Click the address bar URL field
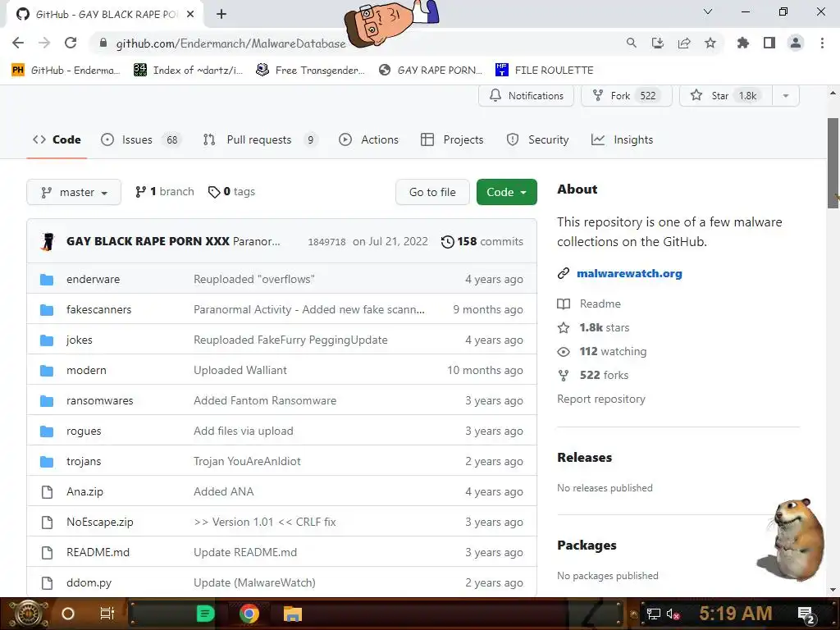 231,43
